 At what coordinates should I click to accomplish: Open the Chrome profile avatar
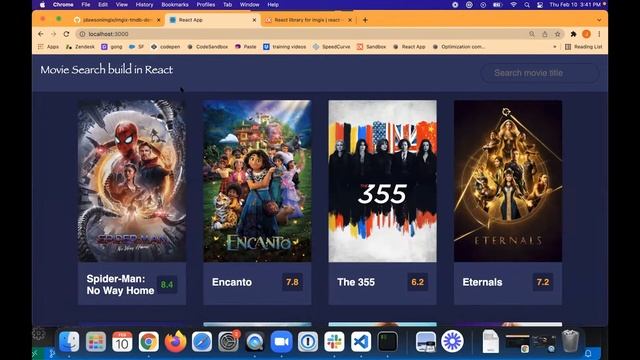pyautogui.click(x=586, y=34)
